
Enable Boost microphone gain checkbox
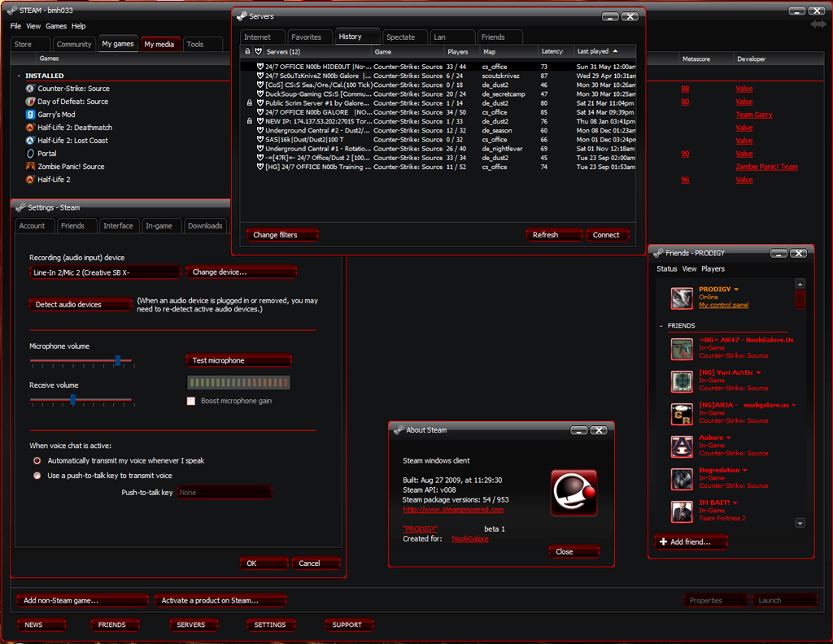191,401
